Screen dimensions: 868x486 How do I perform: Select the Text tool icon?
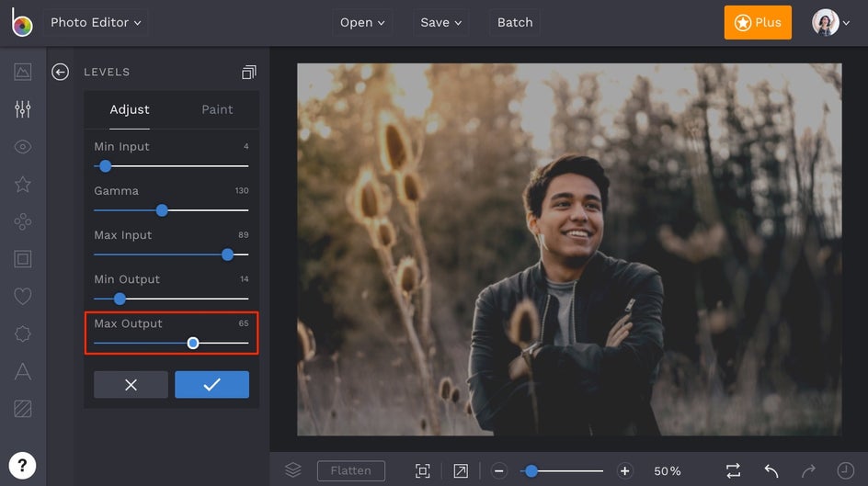click(23, 371)
